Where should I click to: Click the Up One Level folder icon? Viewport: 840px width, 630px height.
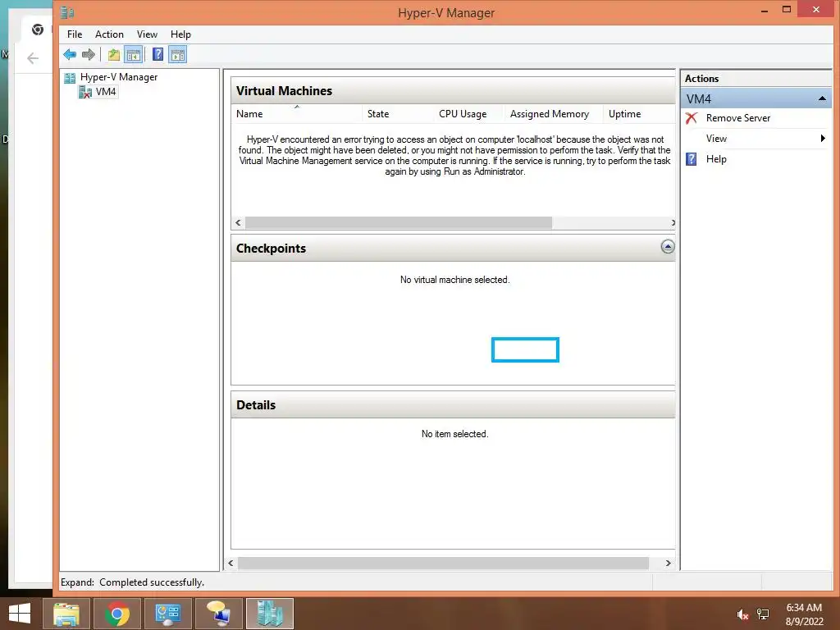113,55
